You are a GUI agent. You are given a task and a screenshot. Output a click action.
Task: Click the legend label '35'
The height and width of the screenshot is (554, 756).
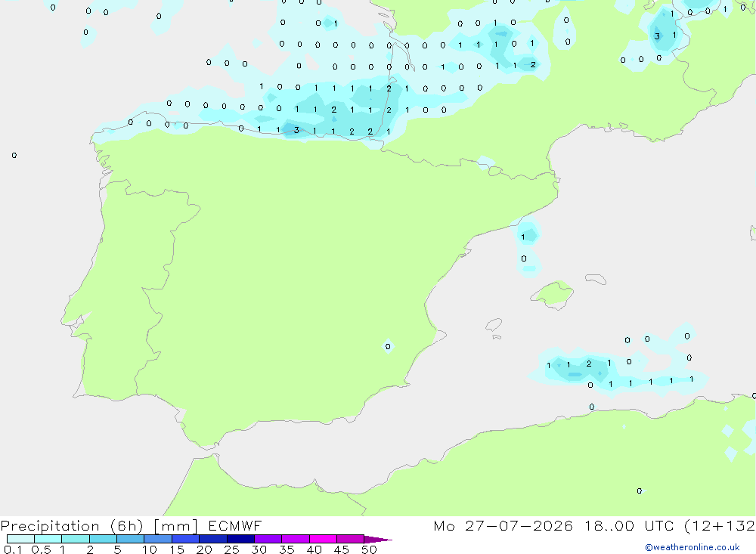tap(287, 549)
